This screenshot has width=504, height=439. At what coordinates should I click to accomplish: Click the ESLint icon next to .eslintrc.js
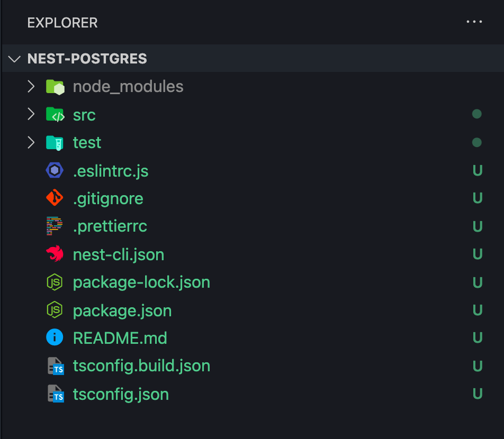coord(55,170)
